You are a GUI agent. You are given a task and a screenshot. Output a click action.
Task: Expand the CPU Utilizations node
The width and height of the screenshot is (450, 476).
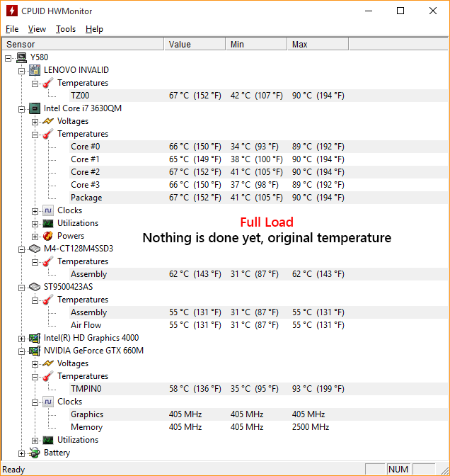point(35,224)
